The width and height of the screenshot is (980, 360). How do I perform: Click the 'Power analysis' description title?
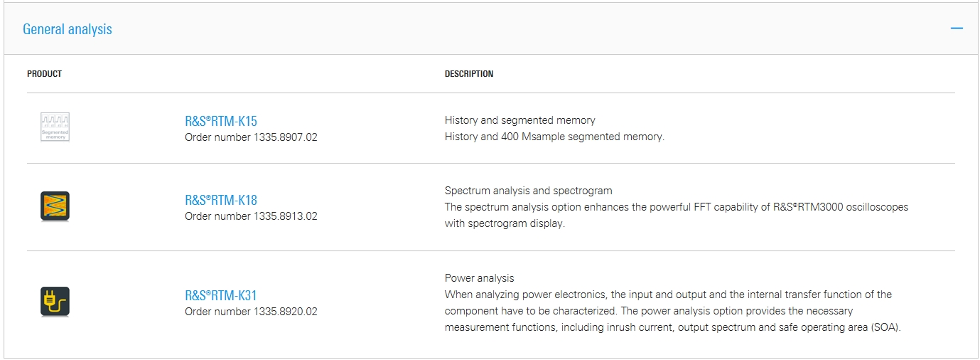click(480, 278)
